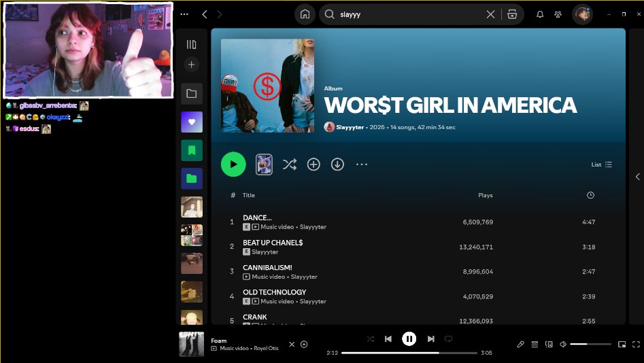
Task: Sort tracks by Plays column
Action: tap(485, 196)
